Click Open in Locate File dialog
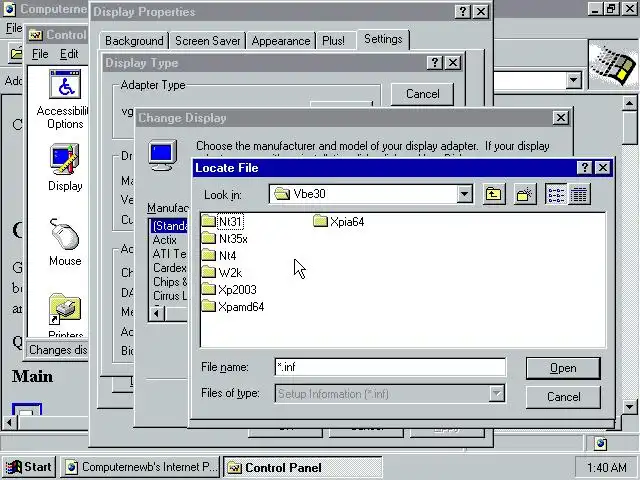 tap(563, 368)
